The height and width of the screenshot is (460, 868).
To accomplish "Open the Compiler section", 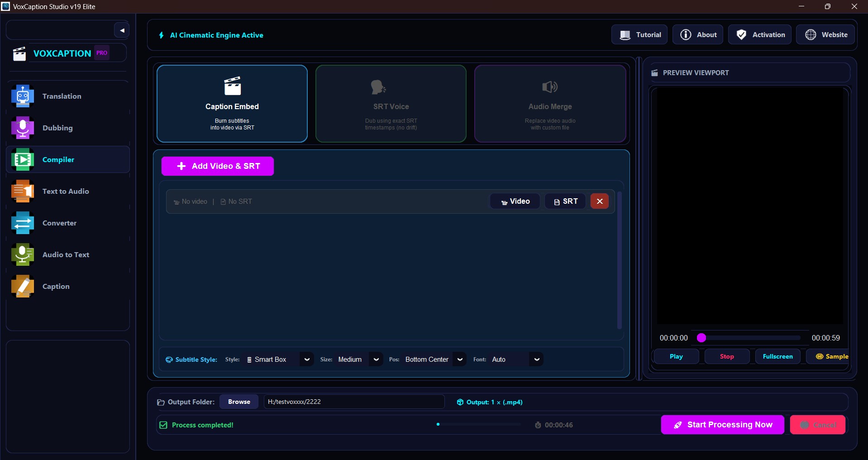I will coord(68,159).
